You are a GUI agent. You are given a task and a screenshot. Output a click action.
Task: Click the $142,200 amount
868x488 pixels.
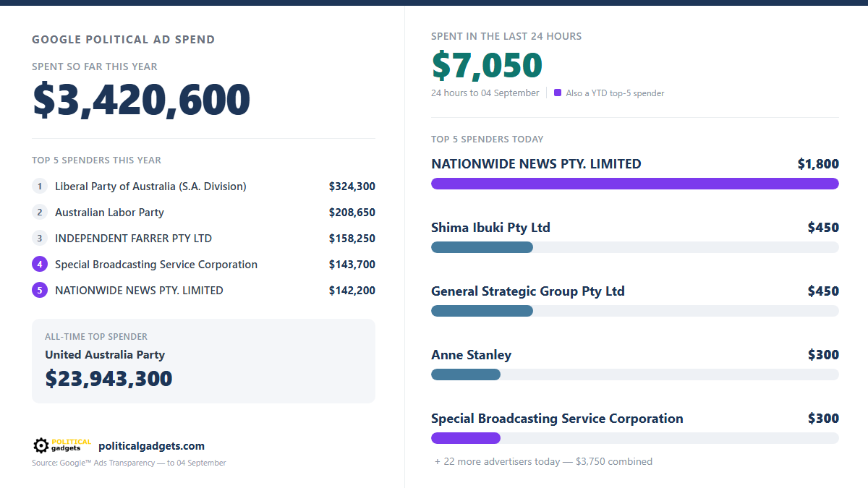[352, 291]
